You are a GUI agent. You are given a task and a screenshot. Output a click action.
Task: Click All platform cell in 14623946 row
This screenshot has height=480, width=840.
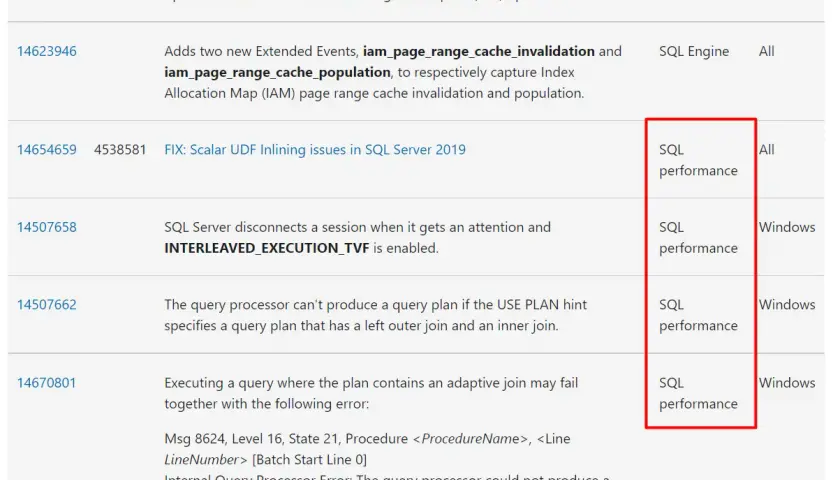point(767,51)
